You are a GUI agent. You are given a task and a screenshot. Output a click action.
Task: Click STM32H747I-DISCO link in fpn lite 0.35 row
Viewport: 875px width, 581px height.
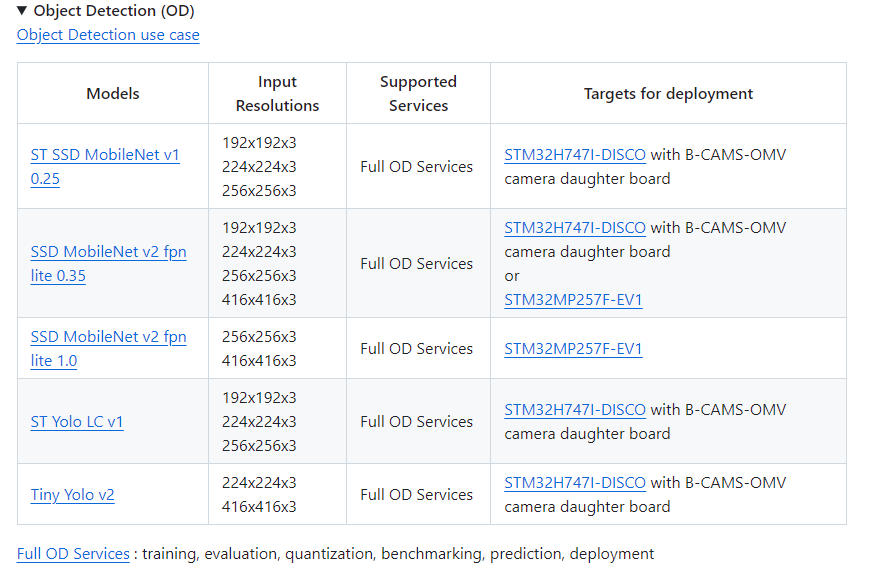575,228
